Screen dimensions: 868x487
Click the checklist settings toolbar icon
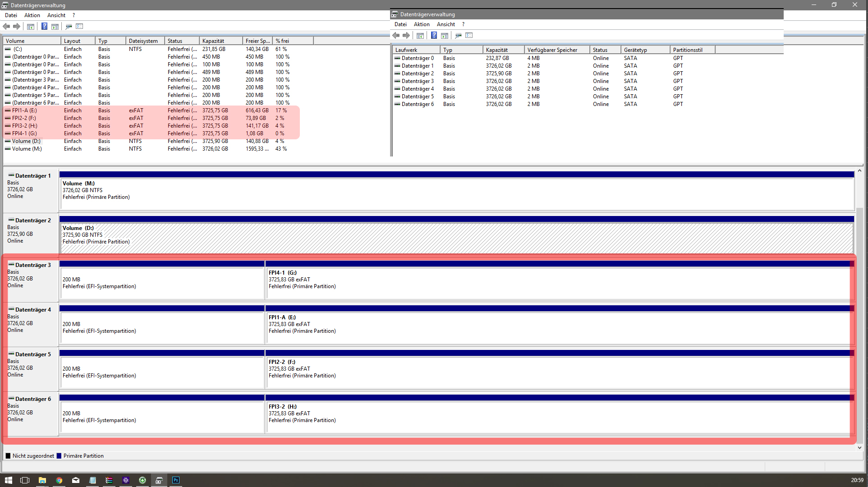(80, 27)
